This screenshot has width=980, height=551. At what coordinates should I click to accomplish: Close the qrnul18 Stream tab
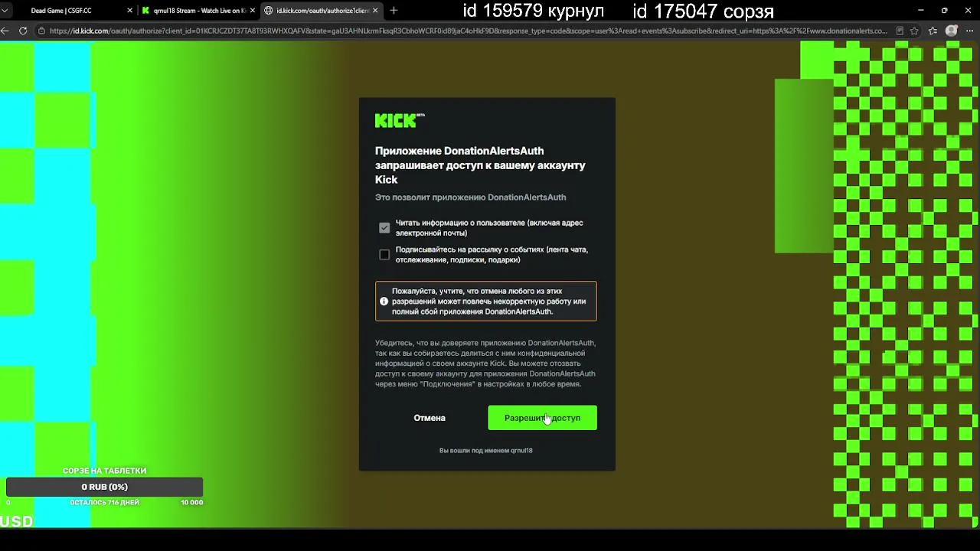[x=253, y=11]
